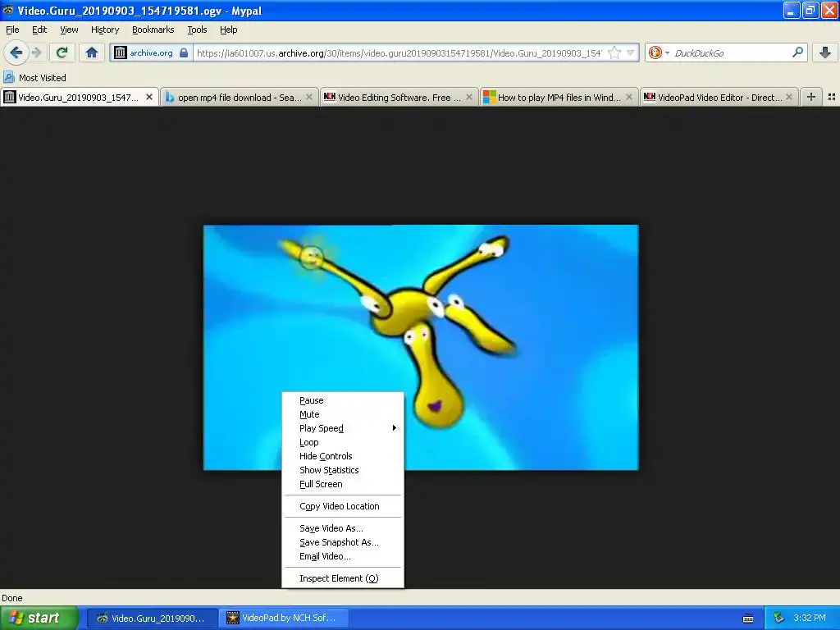Close the open mp4 file download tab
Screen dimensions: 840x630
click(309, 97)
